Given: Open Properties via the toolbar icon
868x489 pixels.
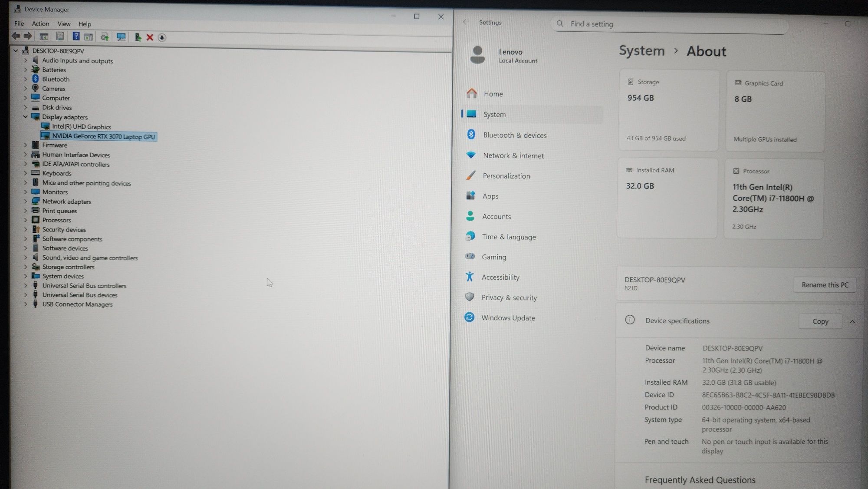Looking at the screenshot, I should 60,37.
